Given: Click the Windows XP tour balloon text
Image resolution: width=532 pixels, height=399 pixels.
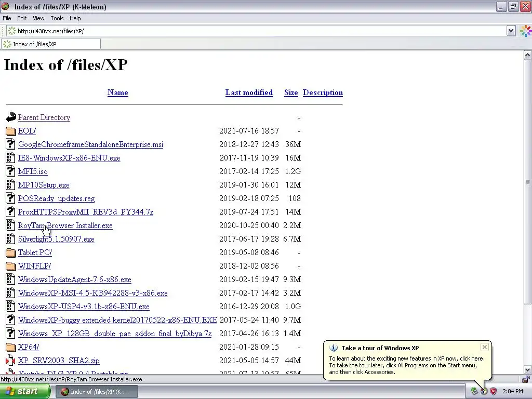Looking at the screenshot, I should click(407, 365).
